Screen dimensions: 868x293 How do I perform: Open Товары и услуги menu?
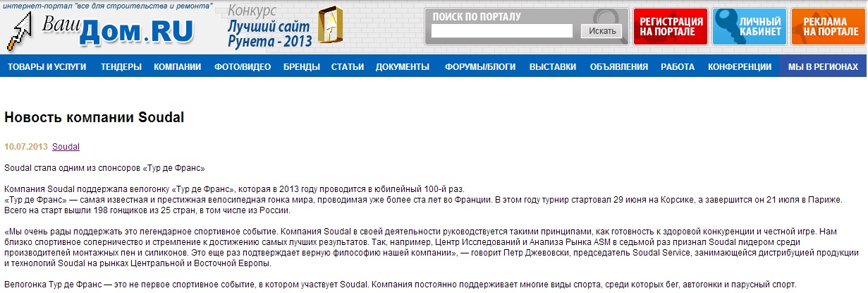tap(47, 67)
